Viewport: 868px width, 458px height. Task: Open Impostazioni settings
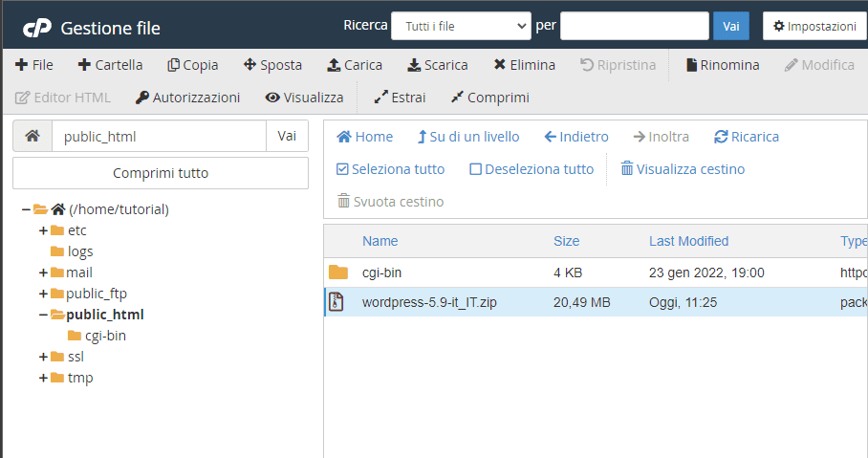click(x=814, y=26)
